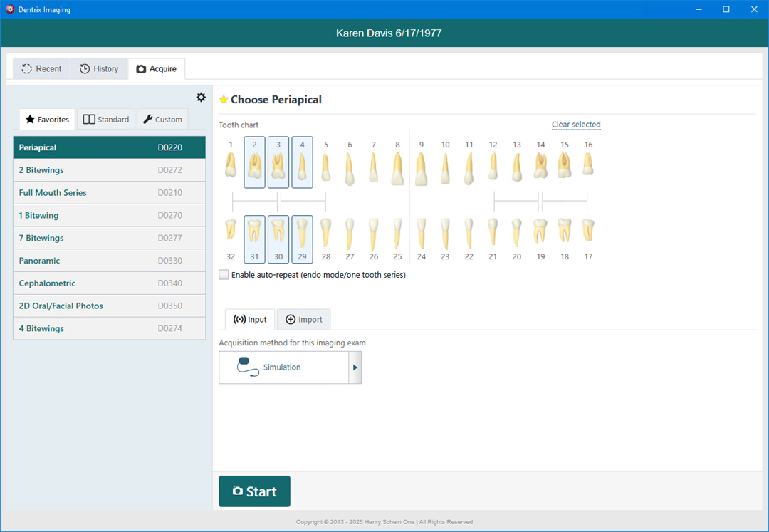Open the Simulation acquisition method selector

point(283,367)
